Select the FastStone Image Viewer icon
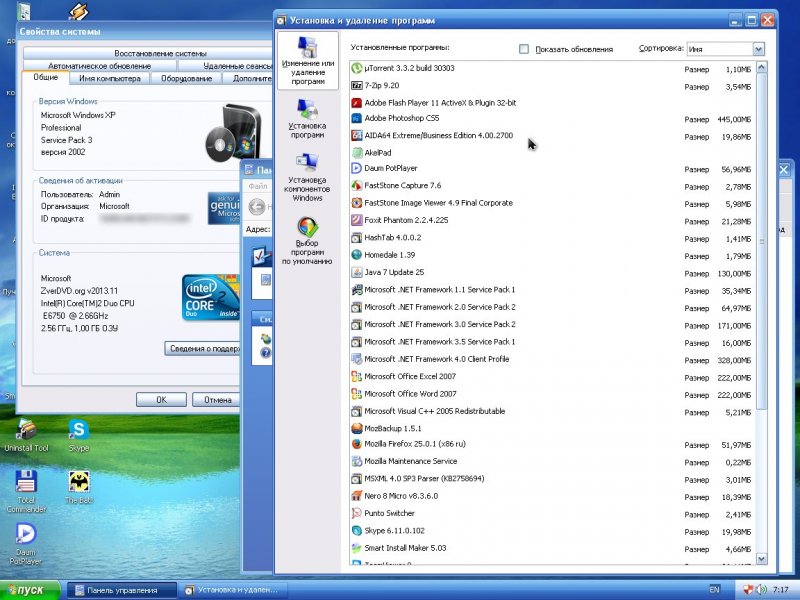 357,203
